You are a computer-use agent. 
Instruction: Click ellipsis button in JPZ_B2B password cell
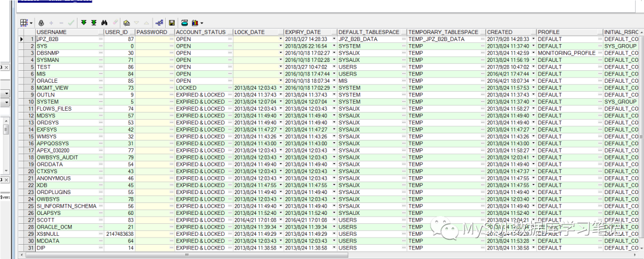[x=172, y=39]
